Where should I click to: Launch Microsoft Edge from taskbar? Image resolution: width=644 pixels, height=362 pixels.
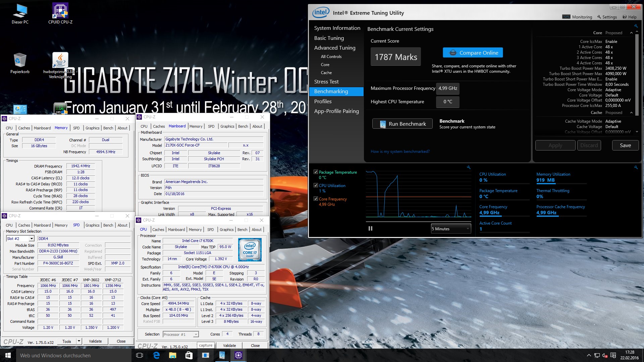point(156,355)
